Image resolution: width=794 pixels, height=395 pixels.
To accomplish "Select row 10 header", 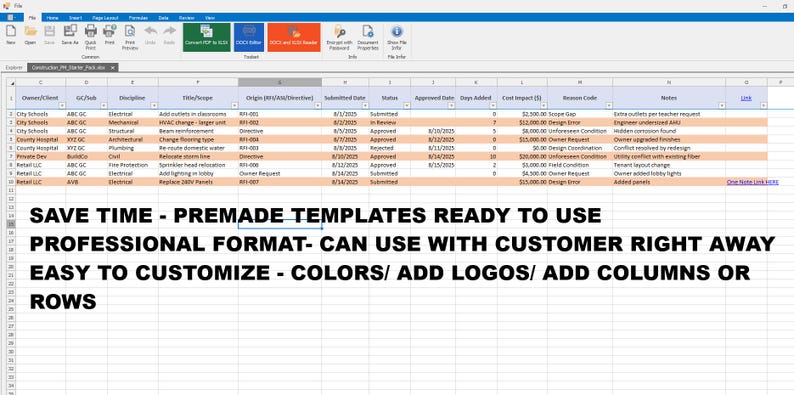I will [x=11, y=182].
